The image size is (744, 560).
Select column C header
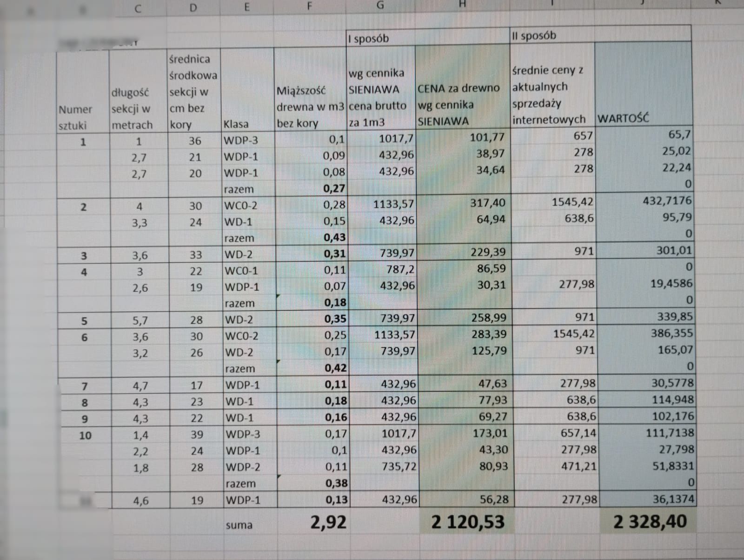pos(138,8)
